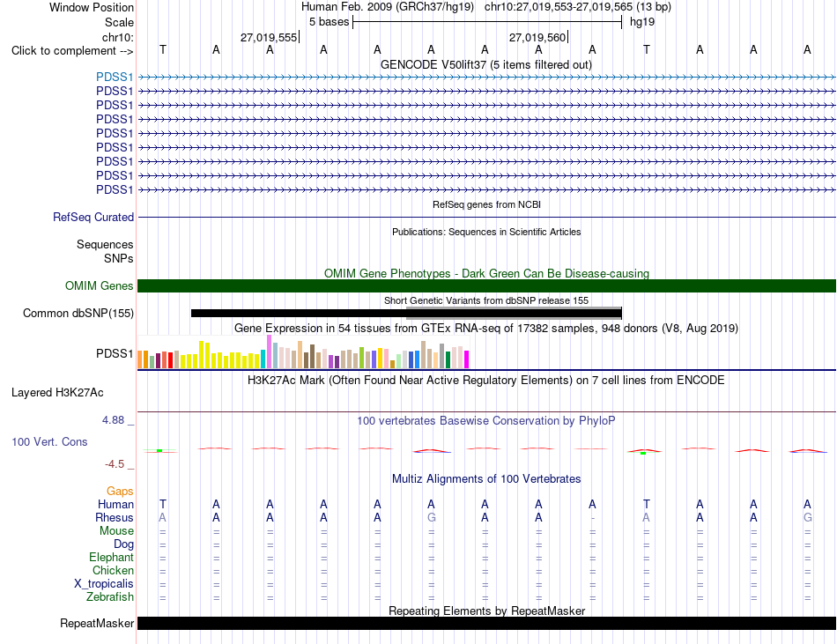Select the Sequences label under Publications
This screenshot has width=837, height=644.
coord(105,244)
